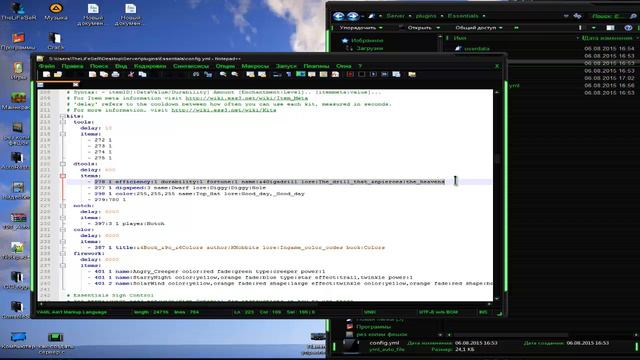Open the view options dropdown arrow in Explorer

coord(594,28)
